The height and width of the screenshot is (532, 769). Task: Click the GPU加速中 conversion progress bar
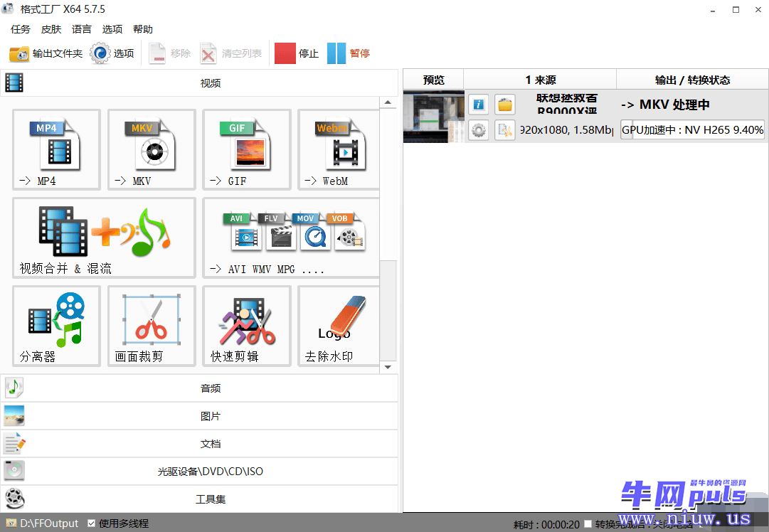tap(692, 130)
